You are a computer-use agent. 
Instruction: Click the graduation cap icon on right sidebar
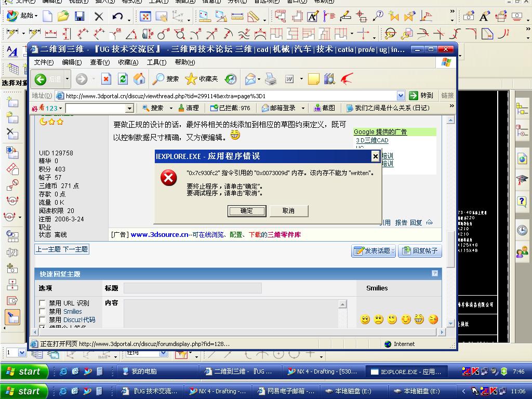pos(522,180)
